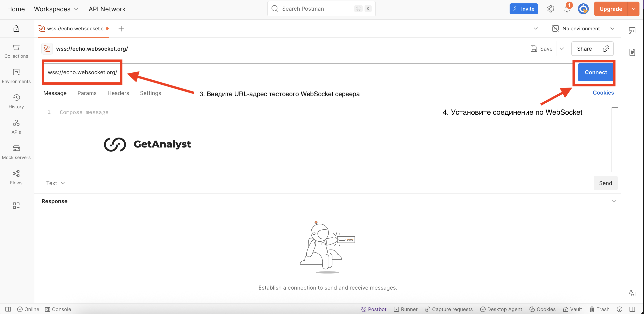644x314 pixels.
Task: Open Postbot from the status bar
Action: point(374,309)
